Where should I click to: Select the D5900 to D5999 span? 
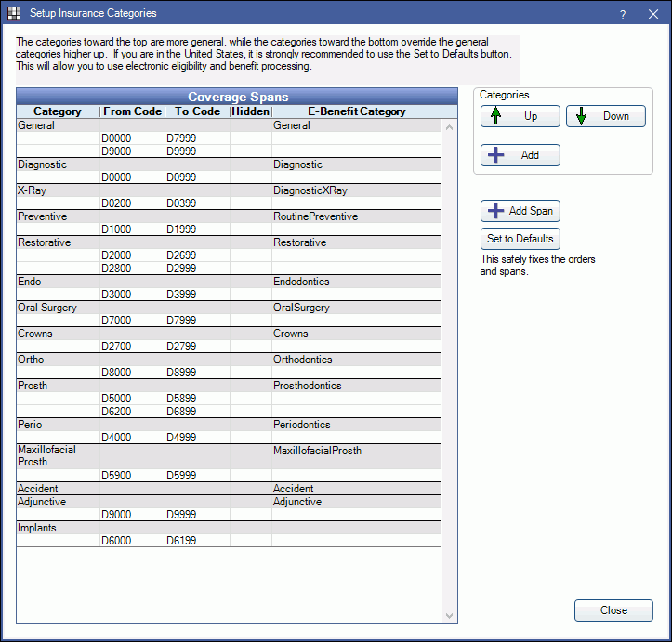coord(229,476)
